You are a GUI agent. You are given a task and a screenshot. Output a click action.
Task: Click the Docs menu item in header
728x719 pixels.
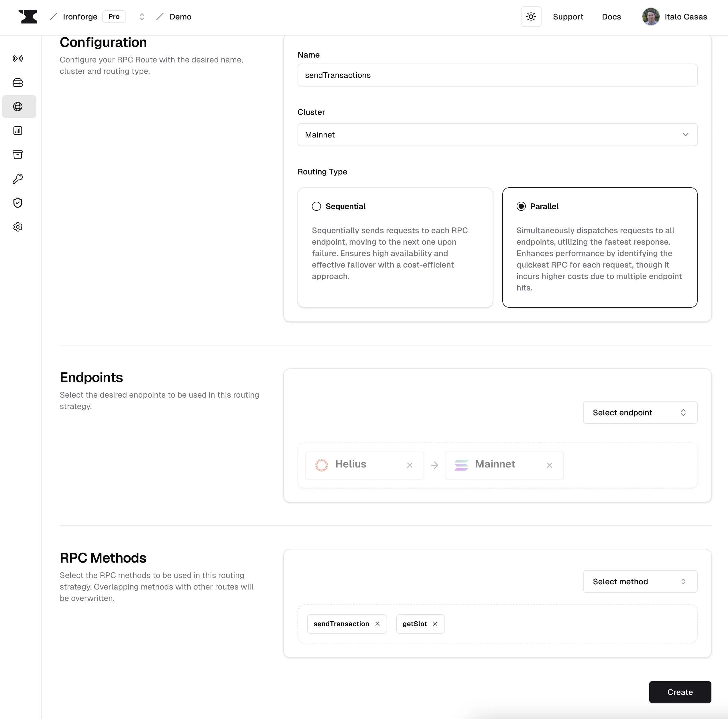(611, 16)
